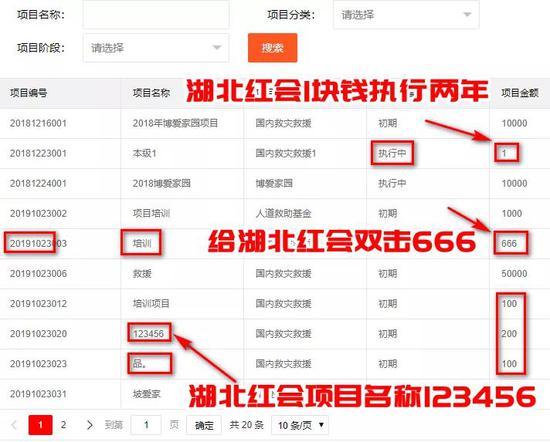Click amount 666 cell
This screenshot has height=442, width=550.
[509, 243]
